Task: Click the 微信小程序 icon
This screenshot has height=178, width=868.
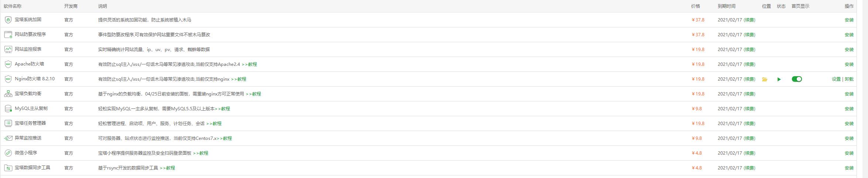Action: click(8, 153)
